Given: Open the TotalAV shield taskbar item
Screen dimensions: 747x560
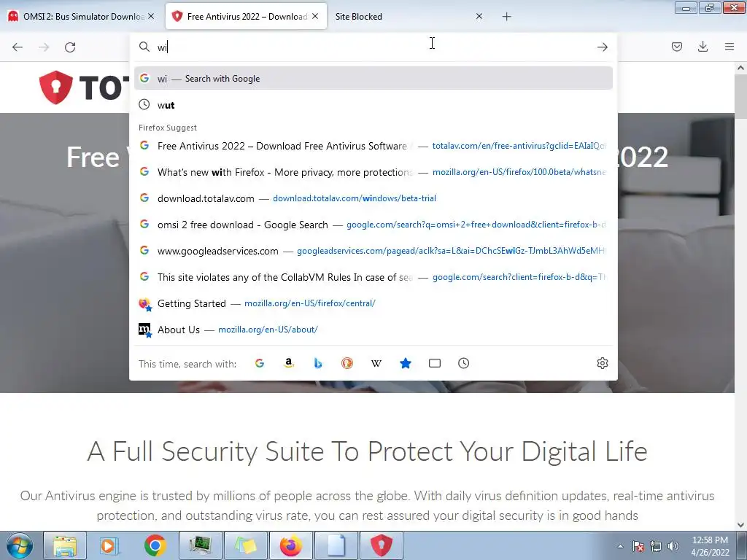Looking at the screenshot, I should click(x=382, y=545).
